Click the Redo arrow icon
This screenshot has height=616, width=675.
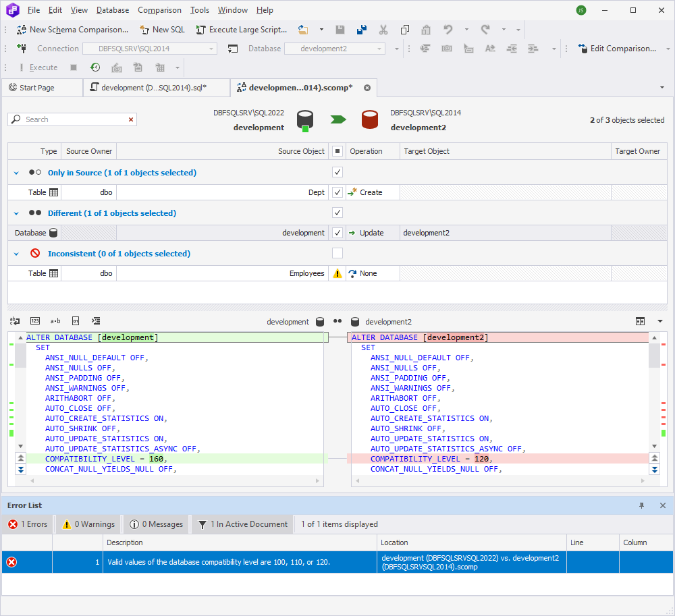485,30
